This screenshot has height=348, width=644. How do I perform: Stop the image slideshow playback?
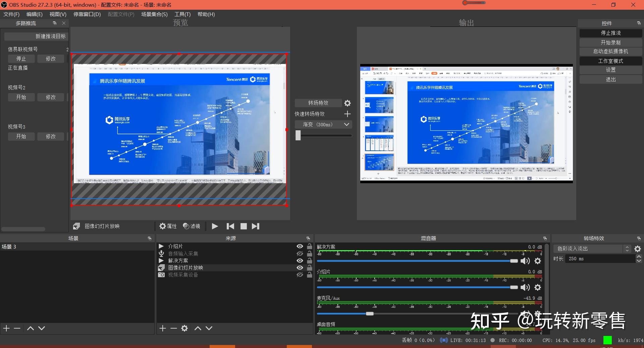[x=244, y=226]
